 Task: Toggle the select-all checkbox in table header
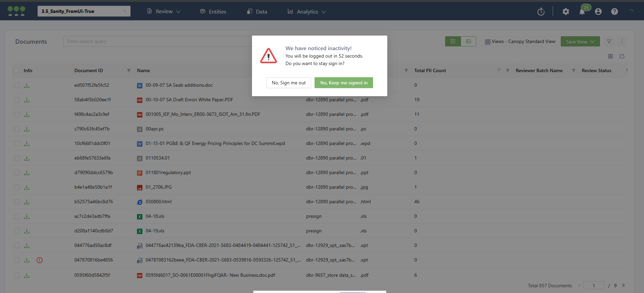pyautogui.click(x=16, y=71)
